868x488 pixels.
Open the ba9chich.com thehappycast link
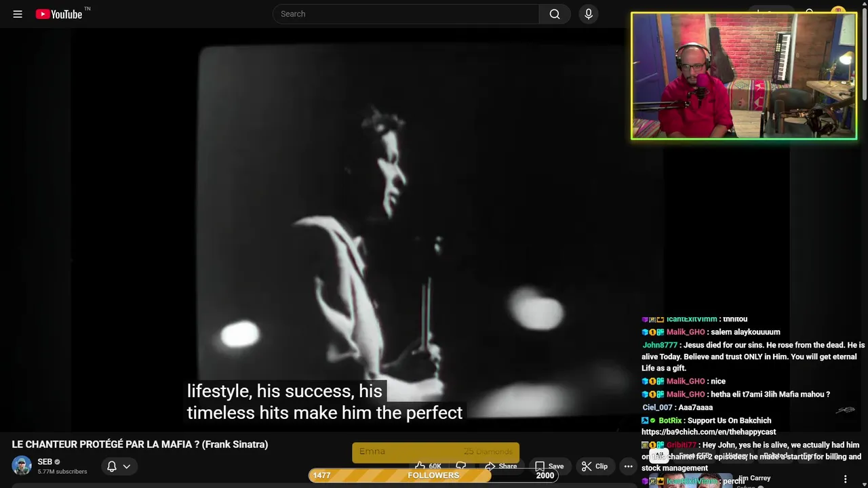(709, 432)
